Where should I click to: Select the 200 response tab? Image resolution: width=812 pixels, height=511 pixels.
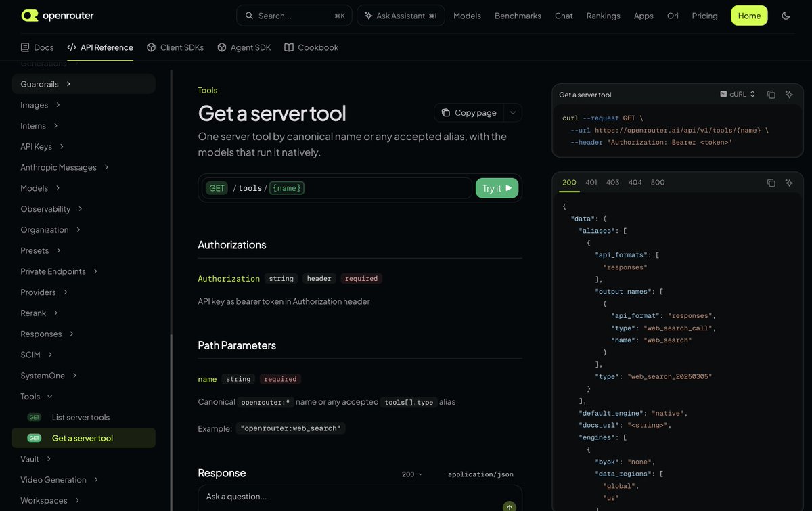pyautogui.click(x=569, y=183)
